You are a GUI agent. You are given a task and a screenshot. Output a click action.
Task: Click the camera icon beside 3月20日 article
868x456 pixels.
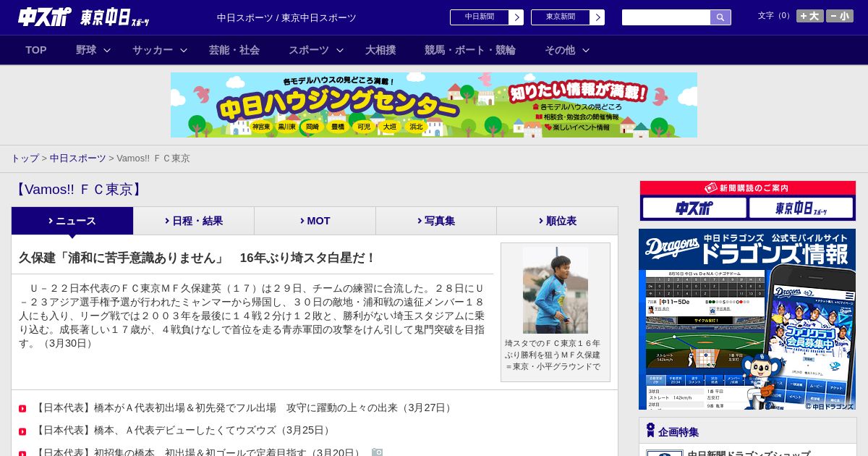click(377, 452)
